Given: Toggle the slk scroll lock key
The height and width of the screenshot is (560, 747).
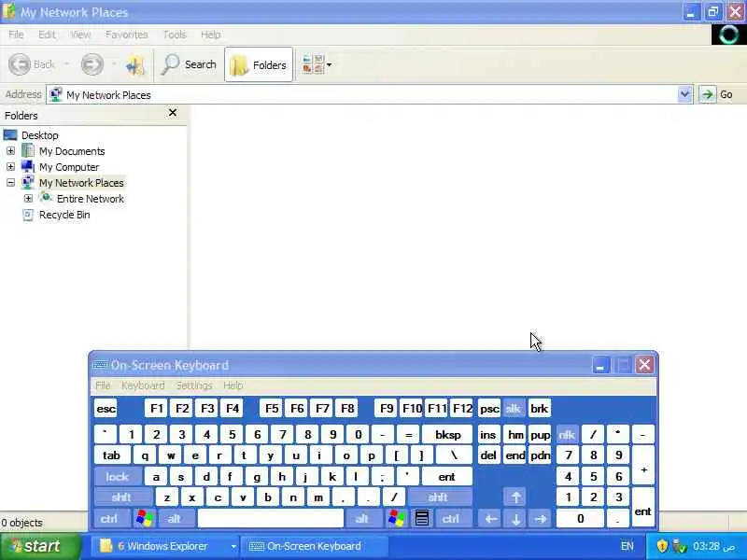Looking at the screenshot, I should [x=513, y=409].
